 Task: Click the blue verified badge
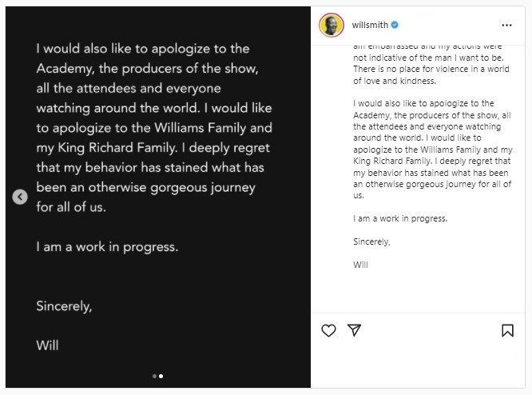pyautogui.click(x=394, y=25)
